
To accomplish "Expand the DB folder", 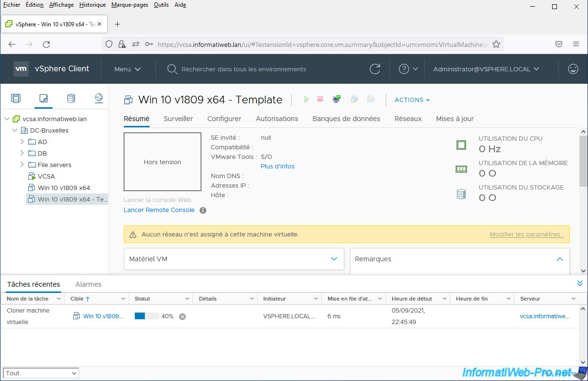I will coord(22,153).
